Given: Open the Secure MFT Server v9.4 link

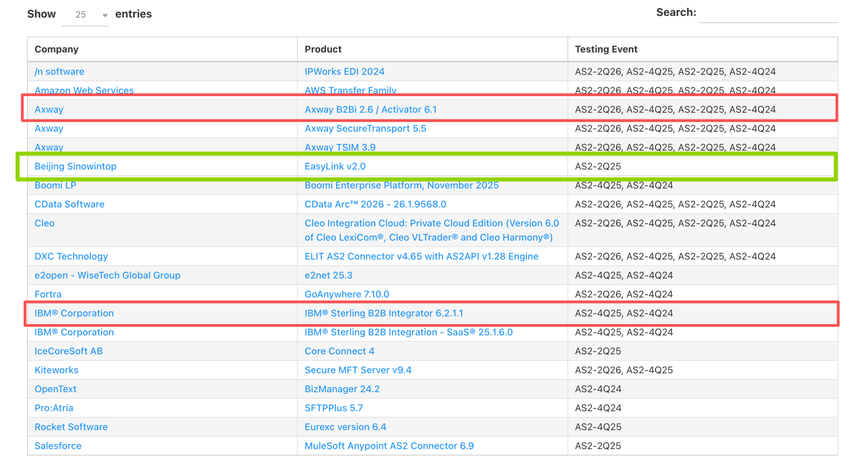Looking at the screenshot, I should pos(358,371).
